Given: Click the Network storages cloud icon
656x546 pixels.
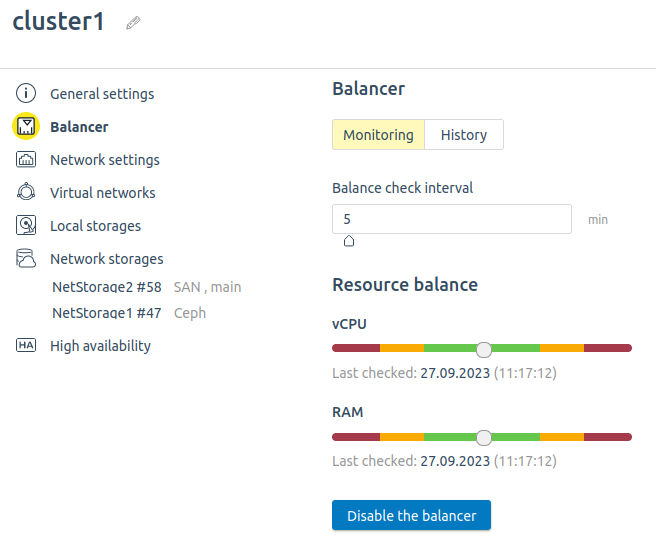Looking at the screenshot, I should click(26, 258).
